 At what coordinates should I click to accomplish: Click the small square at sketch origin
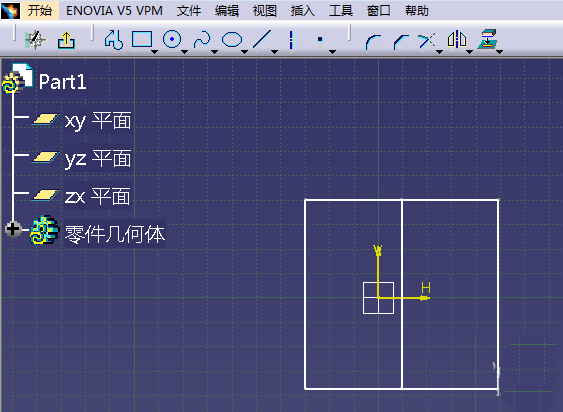[x=378, y=298]
